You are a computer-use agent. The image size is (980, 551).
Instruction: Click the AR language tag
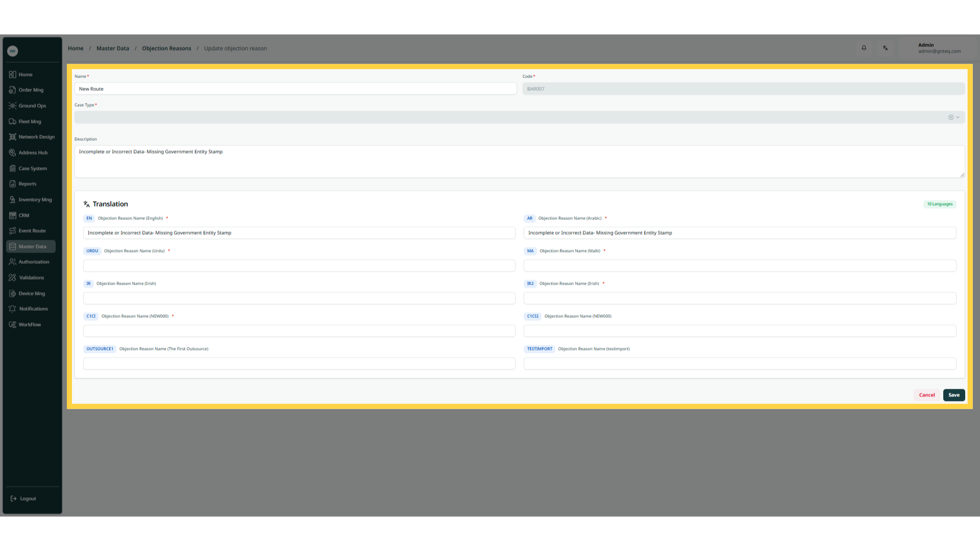[x=530, y=218]
